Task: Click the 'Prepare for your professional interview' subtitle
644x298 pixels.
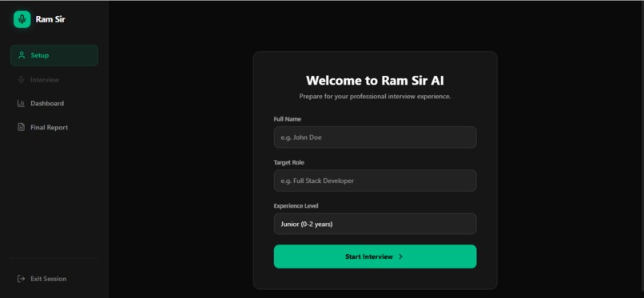Action: click(375, 97)
